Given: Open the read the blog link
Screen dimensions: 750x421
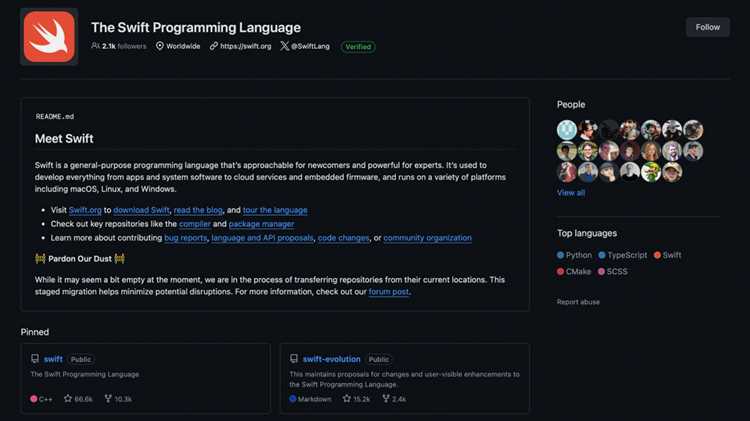Looking at the screenshot, I should (198, 210).
